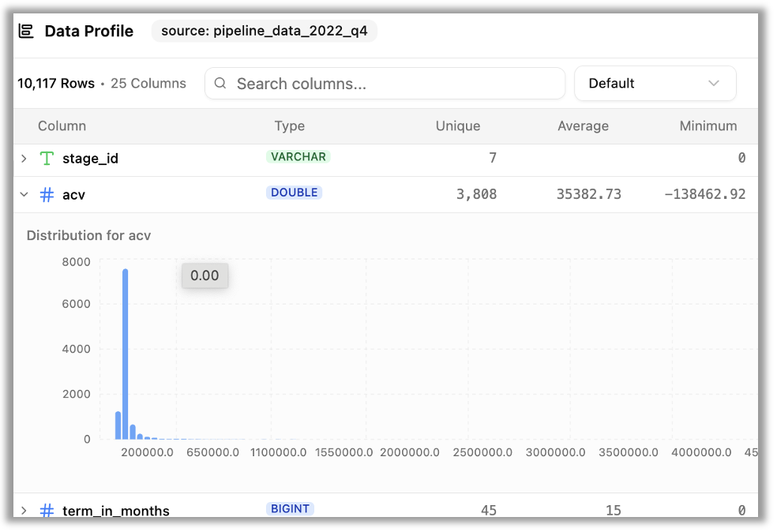This screenshot has height=532, width=777.
Task: Click the hash icon beside term_in_months
Action: [x=47, y=511]
